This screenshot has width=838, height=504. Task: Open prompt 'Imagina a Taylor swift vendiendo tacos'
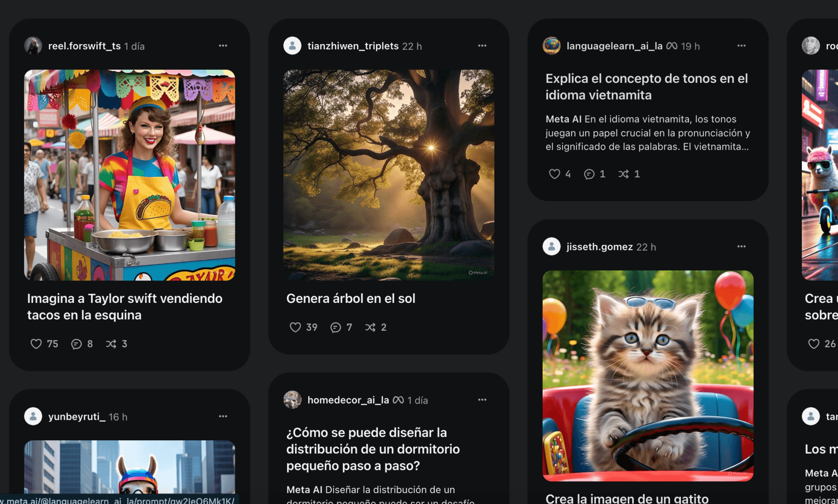pos(125,307)
